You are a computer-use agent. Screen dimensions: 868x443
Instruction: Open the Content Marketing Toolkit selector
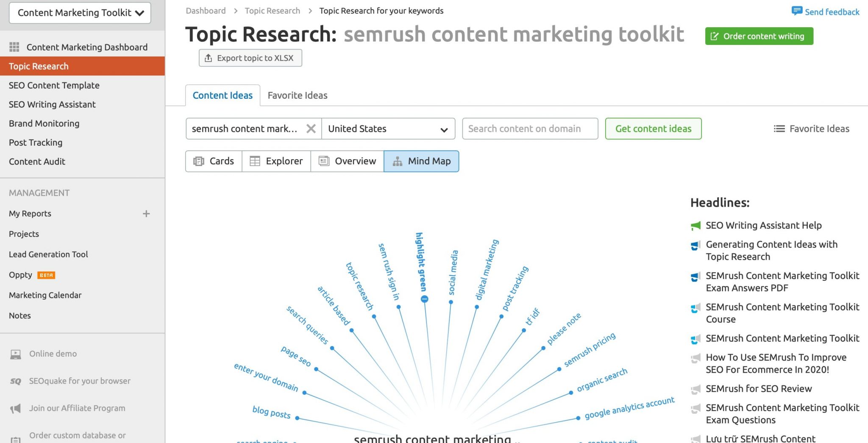pos(79,13)
